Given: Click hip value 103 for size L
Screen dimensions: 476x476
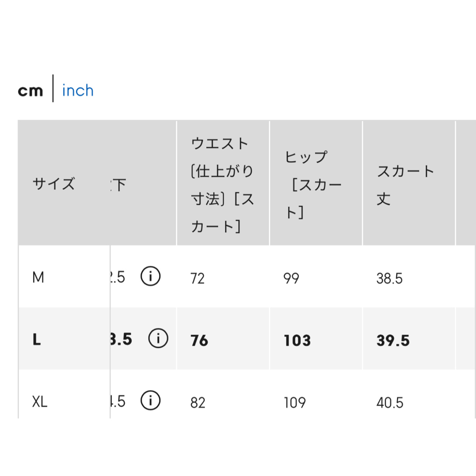Looking at the screenshot, I should (297, 340).
